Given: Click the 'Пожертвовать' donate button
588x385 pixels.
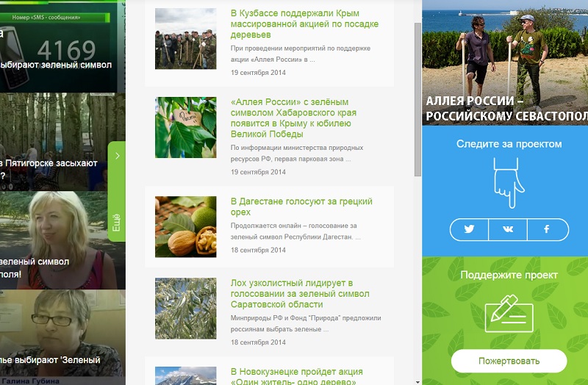Looking at the screenshot, I should (509, 361).
